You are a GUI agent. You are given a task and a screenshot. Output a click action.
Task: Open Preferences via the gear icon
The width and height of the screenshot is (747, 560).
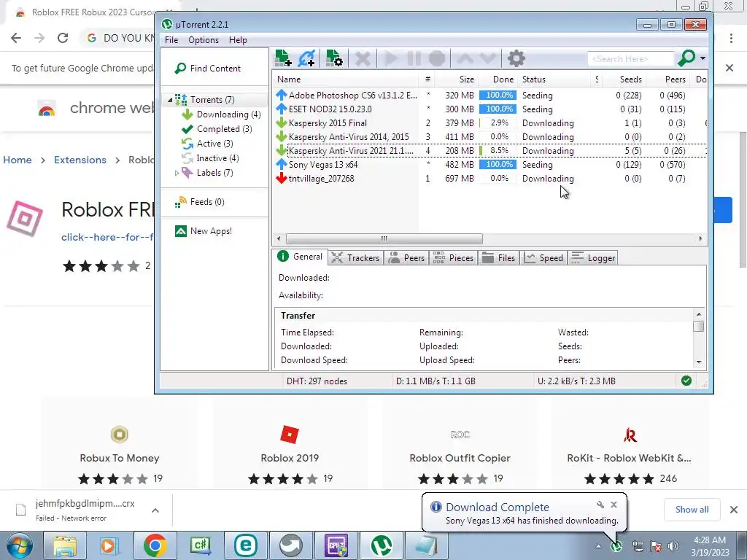click(x=516, y=58)
